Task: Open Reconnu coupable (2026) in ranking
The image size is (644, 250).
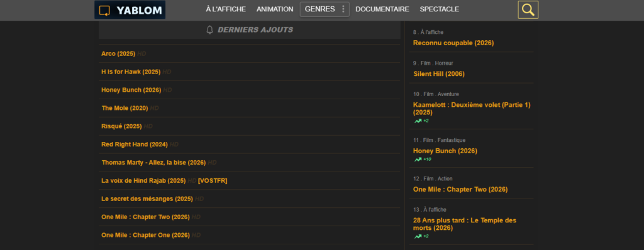Action: (453, 43)
